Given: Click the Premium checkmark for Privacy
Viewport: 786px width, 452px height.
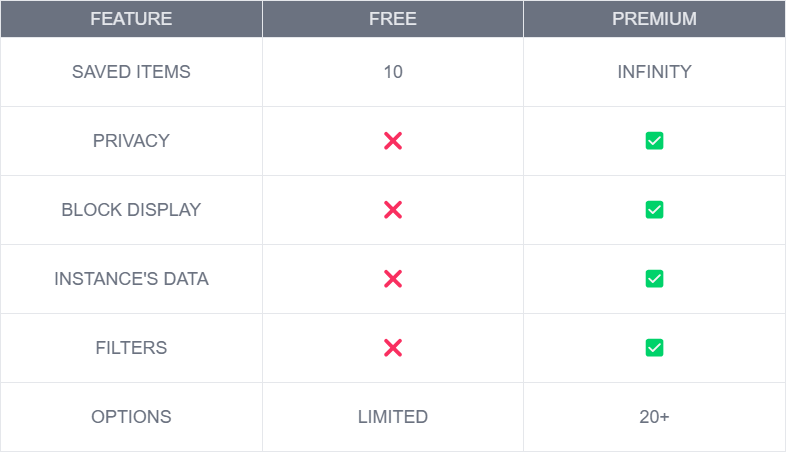Looking at the screenshot, I should tap(654, 141).
